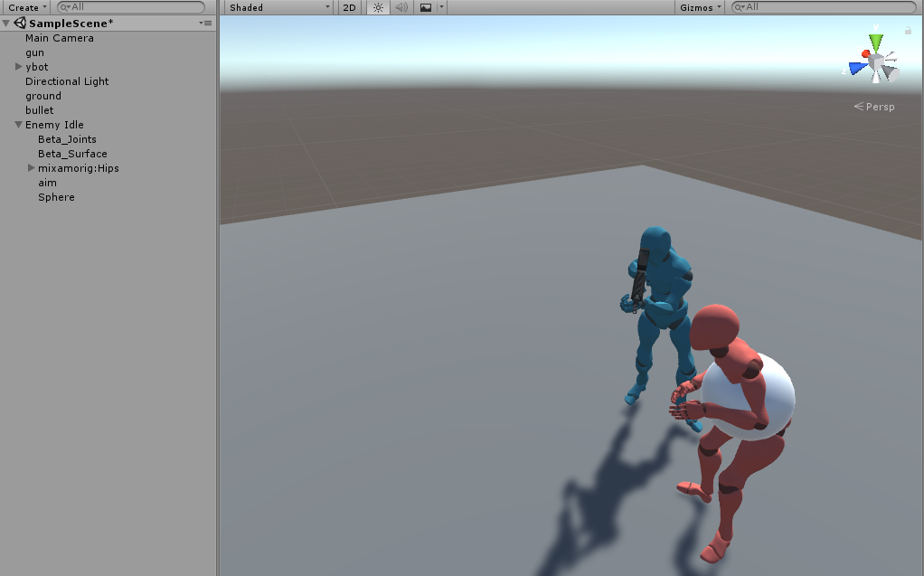Viewport: 924px width, 576px height.
Task: Click the green Y axis gizmo cone
Action: pyautogui.click(x=876, y=42)
